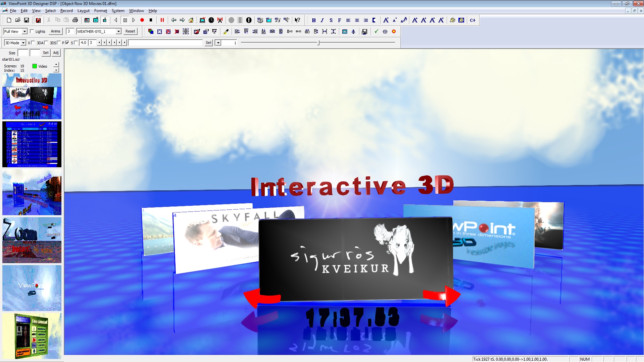Open the Select menu
The width and height of the screenshot is (644, 362).
pyautogui.click(x=50, y=11)
